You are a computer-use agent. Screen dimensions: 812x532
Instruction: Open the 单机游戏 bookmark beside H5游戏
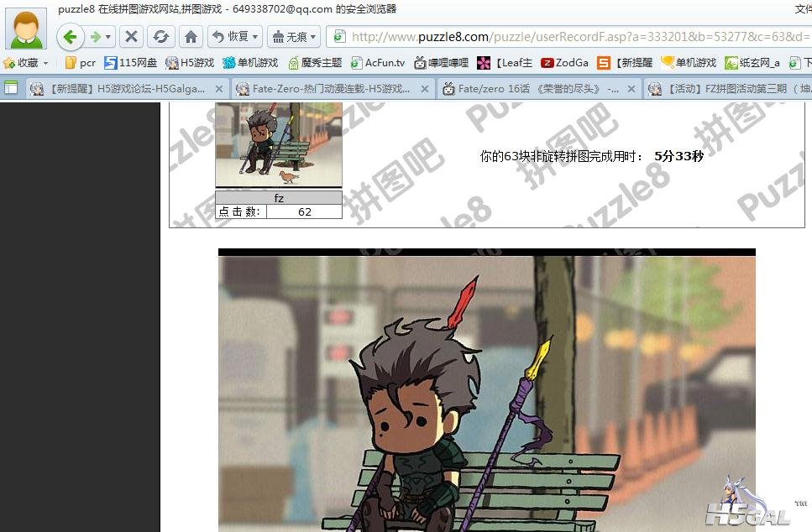pyautogui.click(x=250, y=63)
